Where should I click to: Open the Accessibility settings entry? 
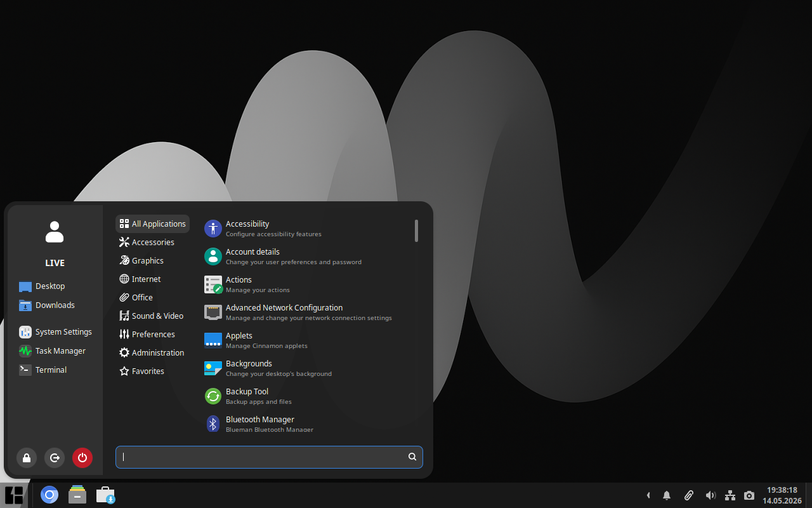coord(308,229)
